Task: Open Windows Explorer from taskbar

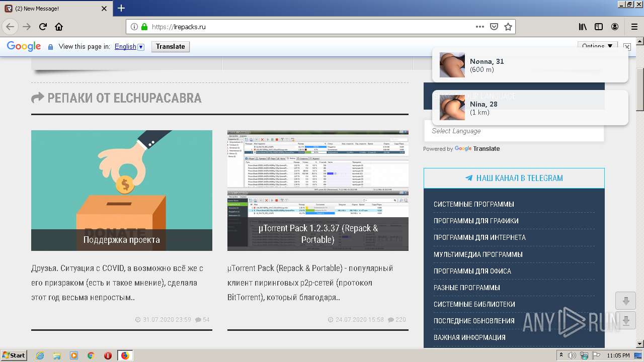Action: tap(57, 355)
